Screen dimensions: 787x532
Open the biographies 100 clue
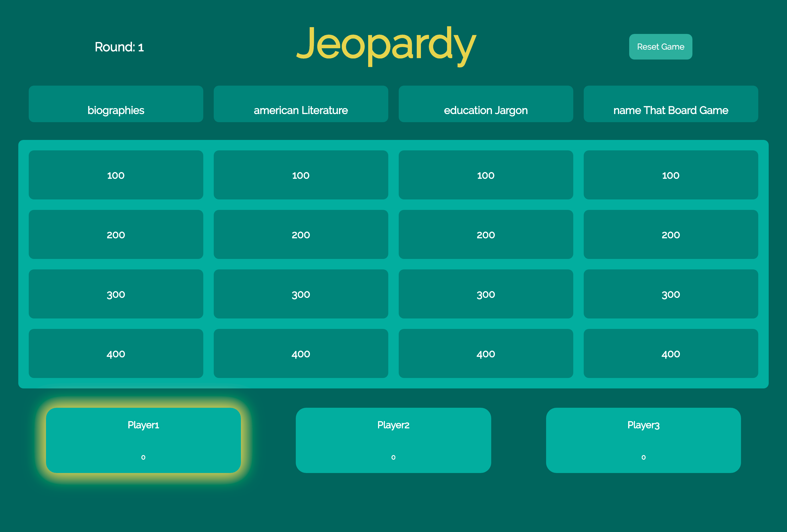pyautogui.click(x=116, y=175)
